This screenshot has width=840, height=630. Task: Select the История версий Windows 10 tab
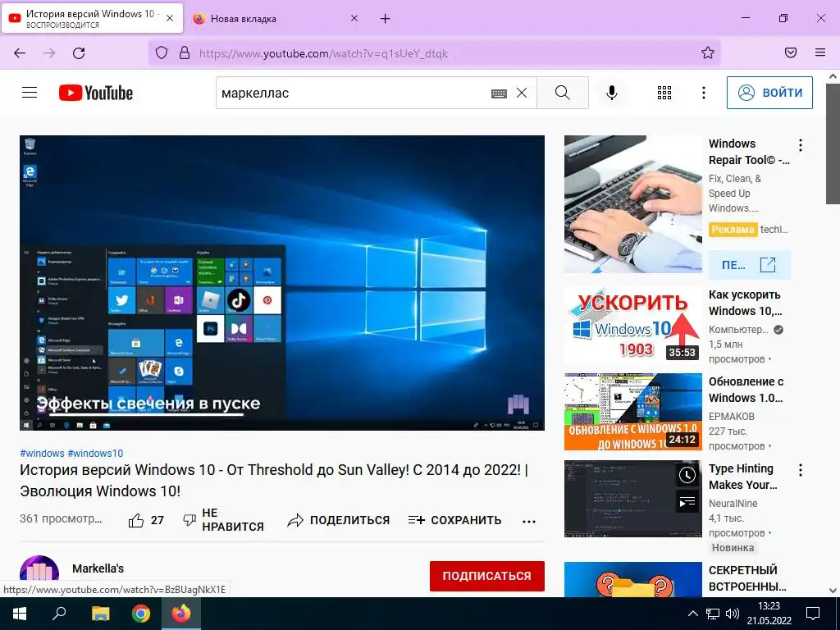click(x=92, y=18)
